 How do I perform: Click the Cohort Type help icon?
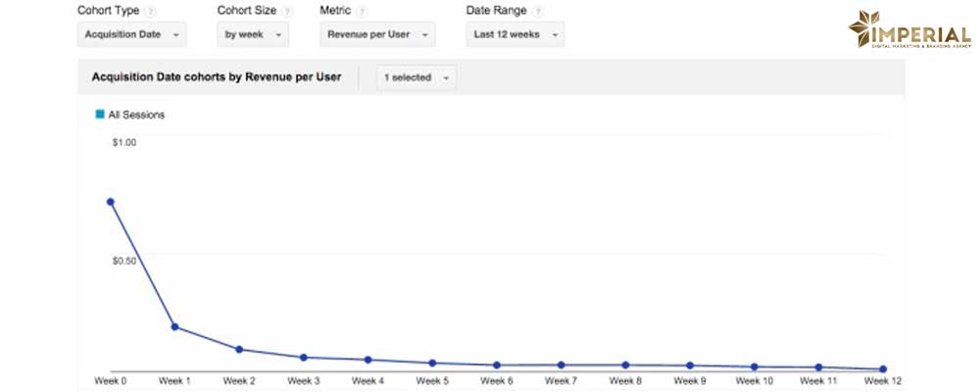point(150,11)
